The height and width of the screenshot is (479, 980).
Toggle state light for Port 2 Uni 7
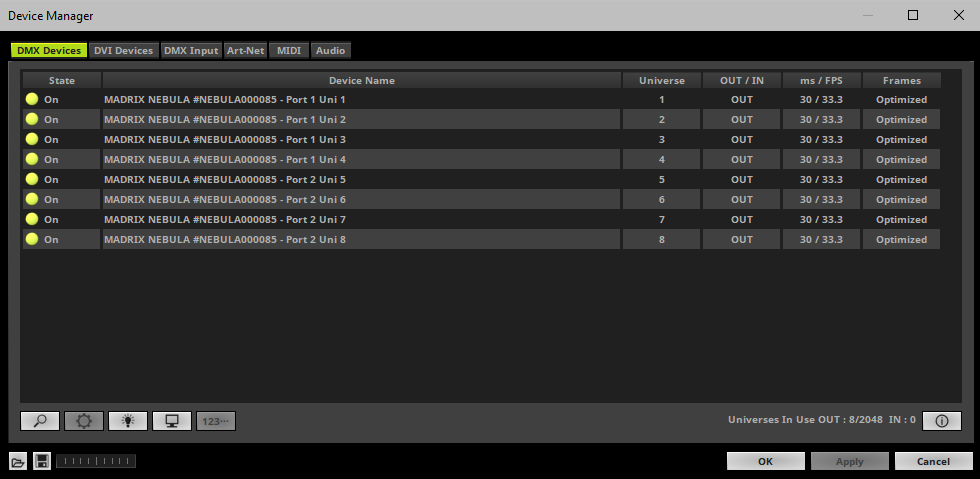point(32,219)
